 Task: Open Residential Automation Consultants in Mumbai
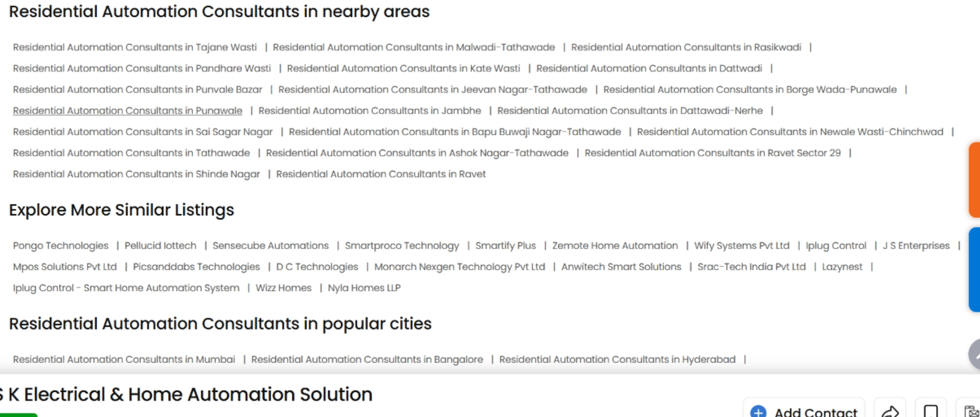124,360
